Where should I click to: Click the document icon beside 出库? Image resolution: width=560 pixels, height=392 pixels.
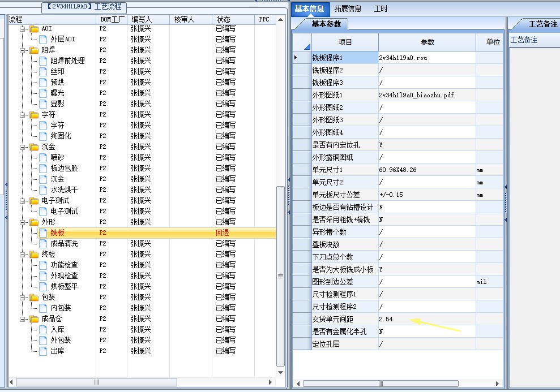(x=43, y=351)
